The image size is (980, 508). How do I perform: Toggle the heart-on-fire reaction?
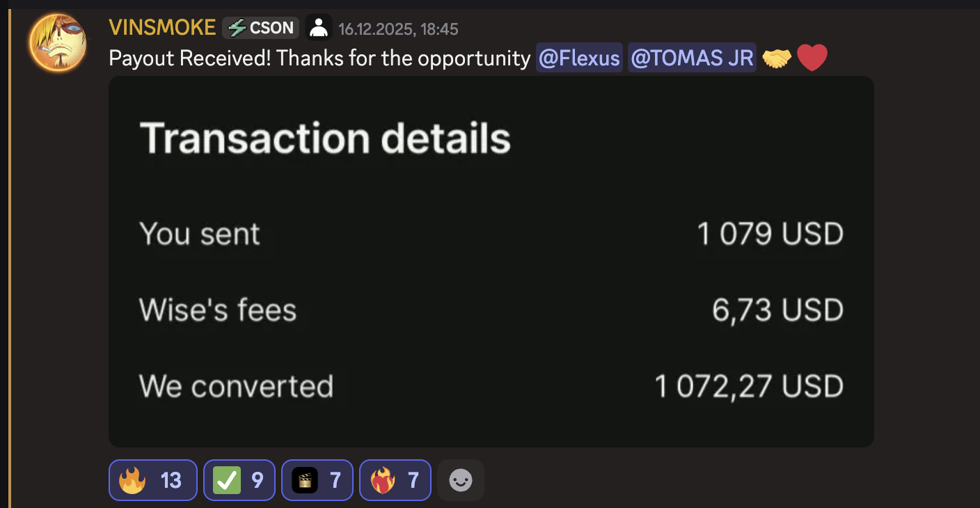[395, 479]
